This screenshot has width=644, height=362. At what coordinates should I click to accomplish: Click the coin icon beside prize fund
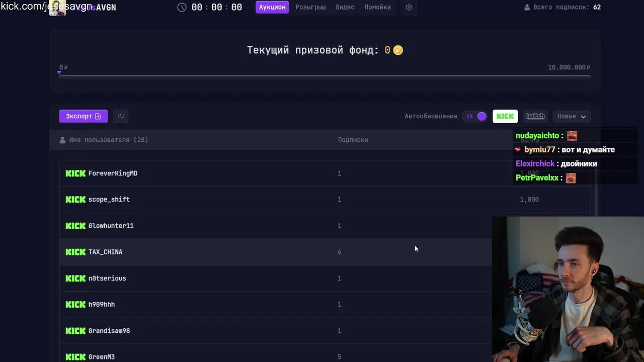pyautogui.click(x=398, y=50)
